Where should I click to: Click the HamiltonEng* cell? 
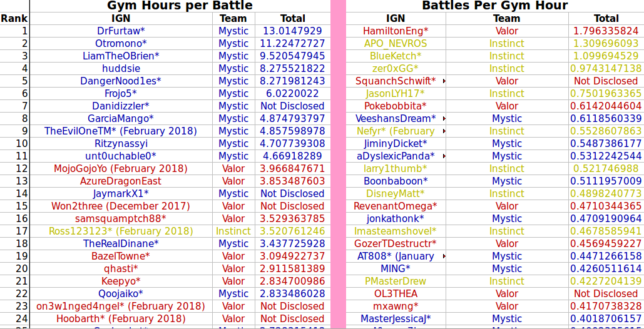tap(396, 31)
